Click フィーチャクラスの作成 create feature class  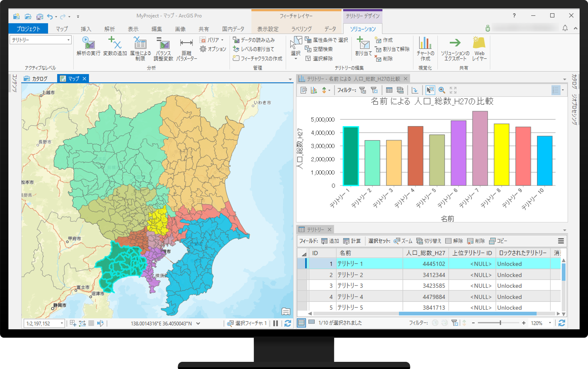pyautogui.click(x=257, y=58)
